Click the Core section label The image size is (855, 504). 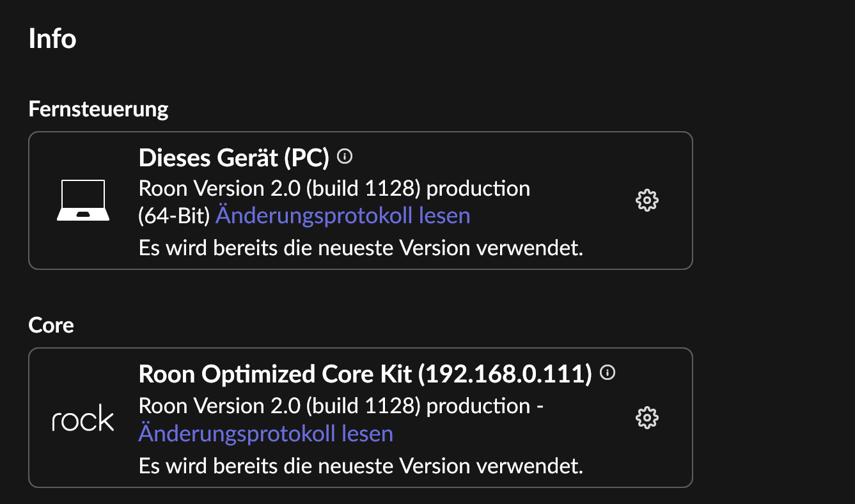(x=51, y=325)
